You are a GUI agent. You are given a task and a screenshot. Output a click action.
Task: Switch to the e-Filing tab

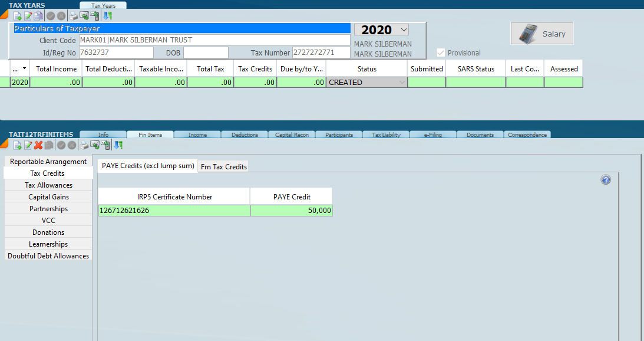click(432, 135)
